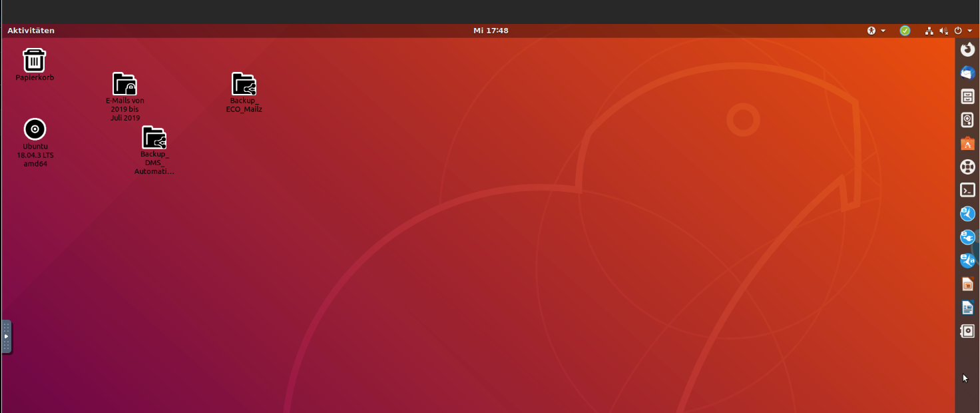Launch Ubuntu Software center

click(967, 144)
